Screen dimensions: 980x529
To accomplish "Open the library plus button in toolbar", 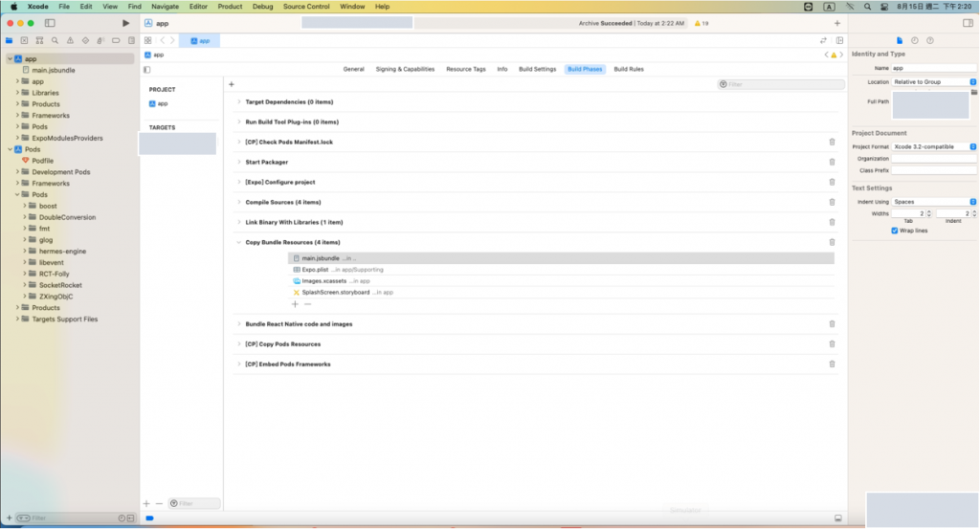I will click(x=836, y=23).
